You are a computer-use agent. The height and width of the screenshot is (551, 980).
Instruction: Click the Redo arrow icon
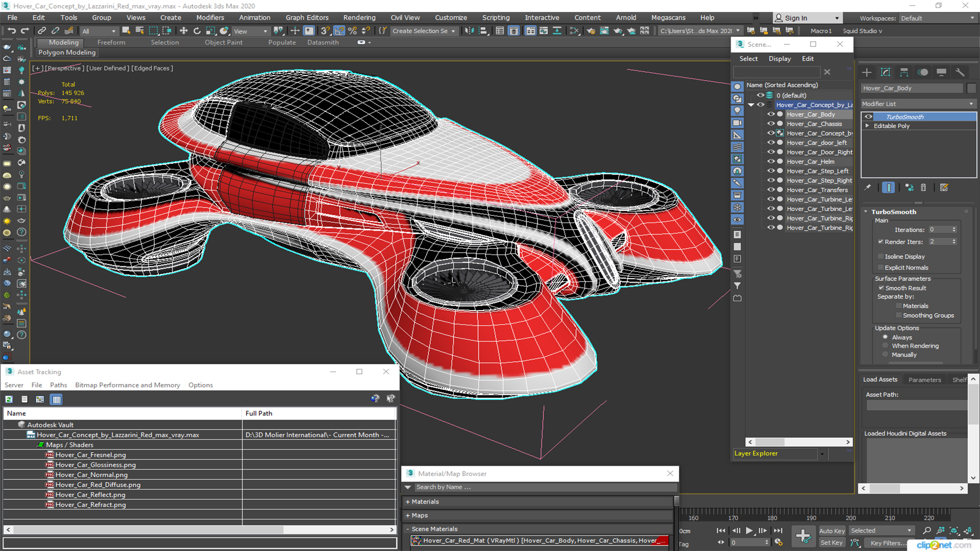24,31
